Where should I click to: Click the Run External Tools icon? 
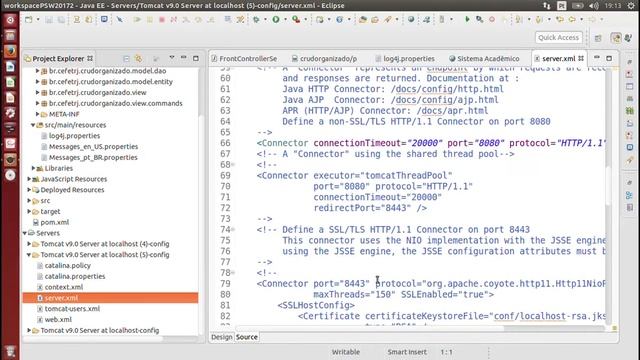pos(296,19)
